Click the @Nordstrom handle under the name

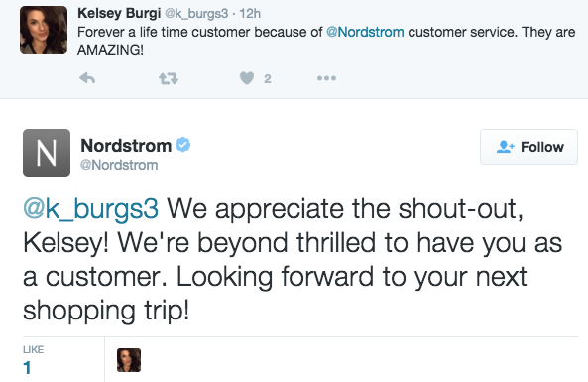click(119, 165)
